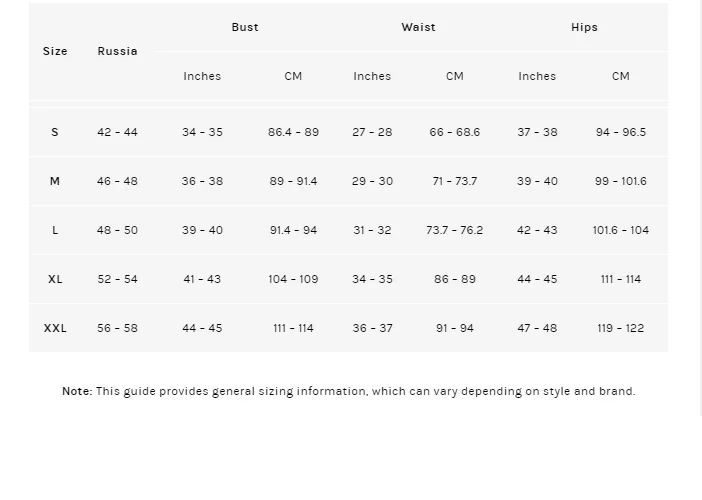Select the S size row label

click(55, 132)
